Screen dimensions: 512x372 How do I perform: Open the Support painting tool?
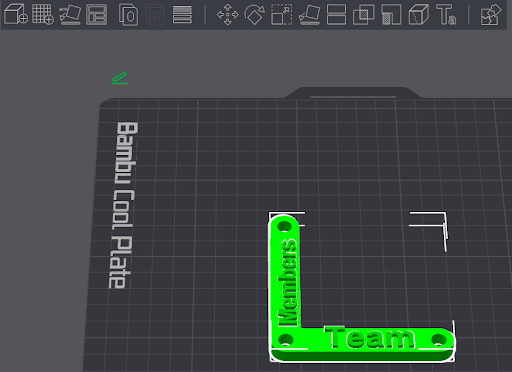pos(391,14)
